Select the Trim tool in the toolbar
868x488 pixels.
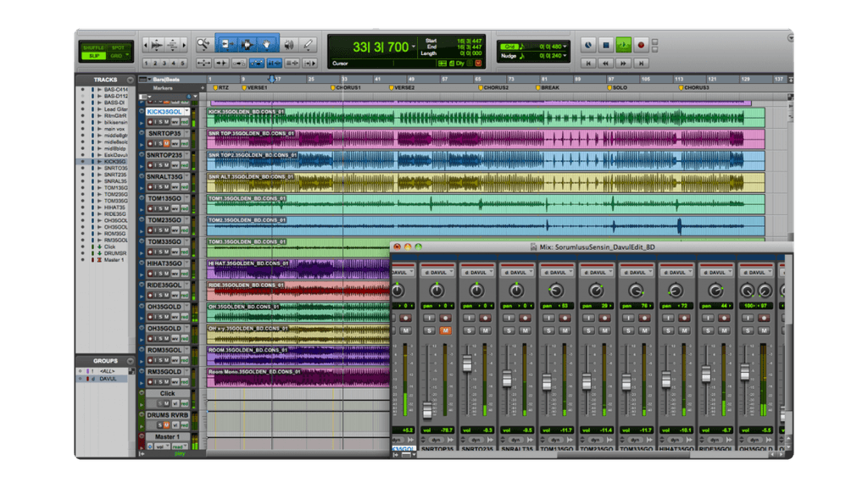pyautogui.click(x=227, y=42)
